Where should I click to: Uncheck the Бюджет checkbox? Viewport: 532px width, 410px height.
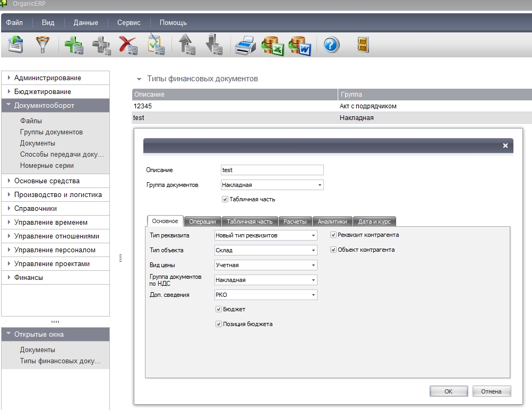pos(219,309)
